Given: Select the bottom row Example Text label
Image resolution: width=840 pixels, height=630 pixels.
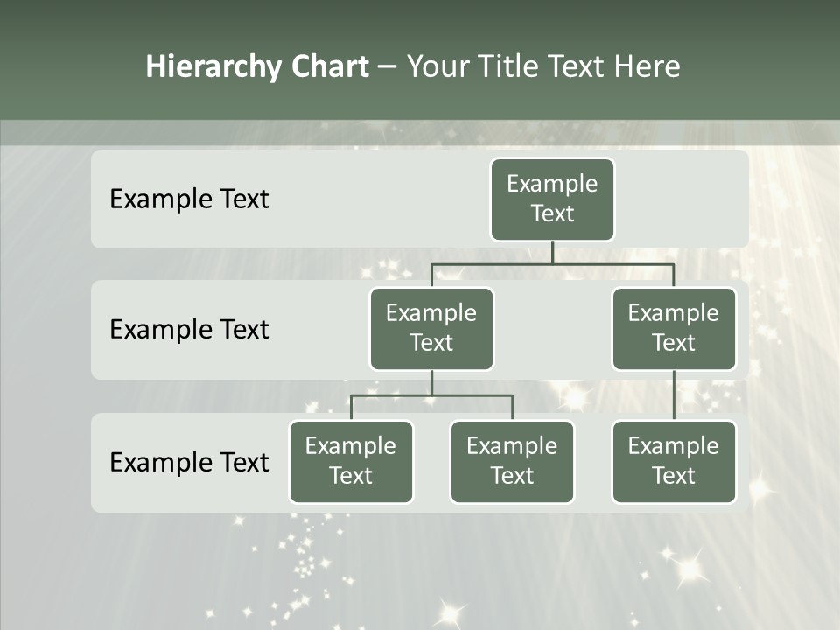Looking at the screenshot, I should click(x=188, y=463).
